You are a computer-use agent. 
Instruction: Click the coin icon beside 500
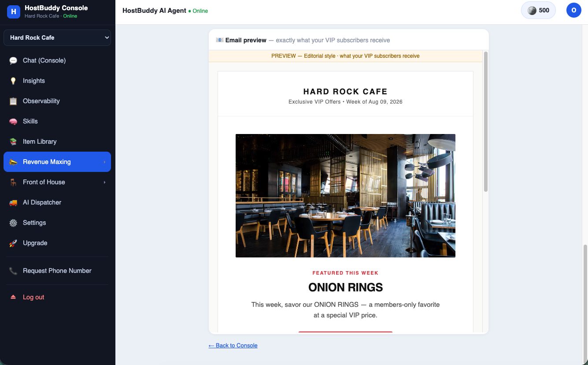(532, 11)
